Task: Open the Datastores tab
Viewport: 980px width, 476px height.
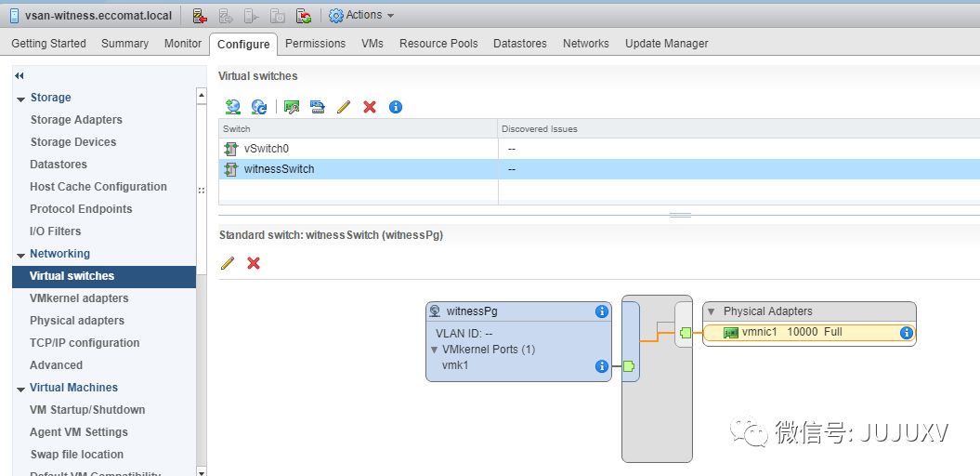Action: (x=520, y=43)
